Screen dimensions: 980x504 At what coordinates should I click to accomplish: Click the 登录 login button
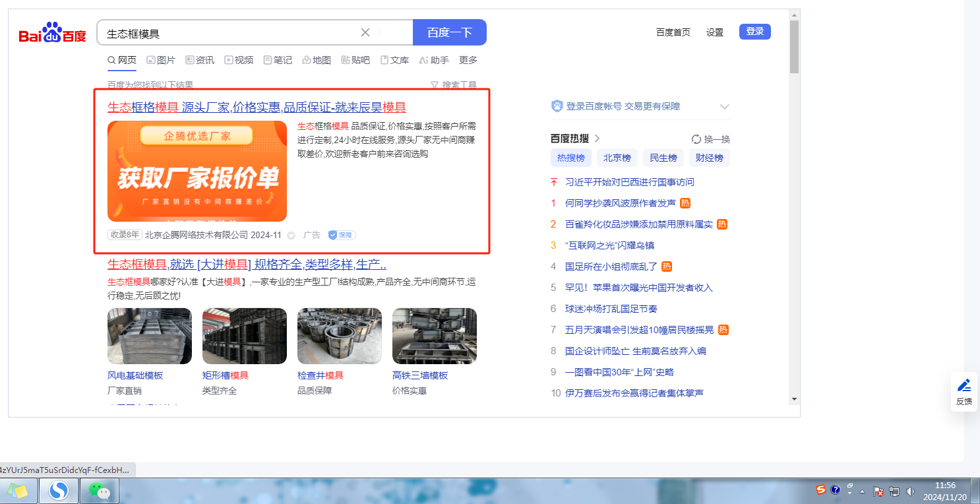(755, 32)
